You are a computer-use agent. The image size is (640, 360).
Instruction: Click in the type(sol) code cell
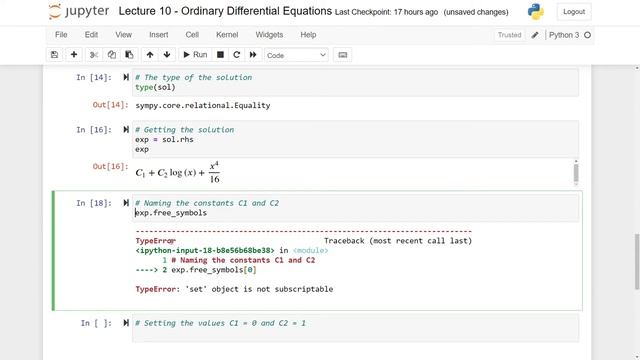(355, 82)
